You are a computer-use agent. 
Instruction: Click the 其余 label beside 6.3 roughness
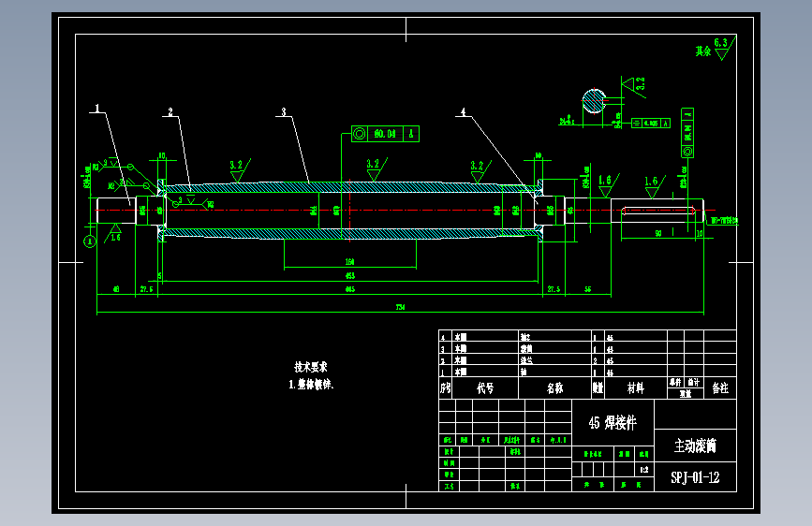703,51
